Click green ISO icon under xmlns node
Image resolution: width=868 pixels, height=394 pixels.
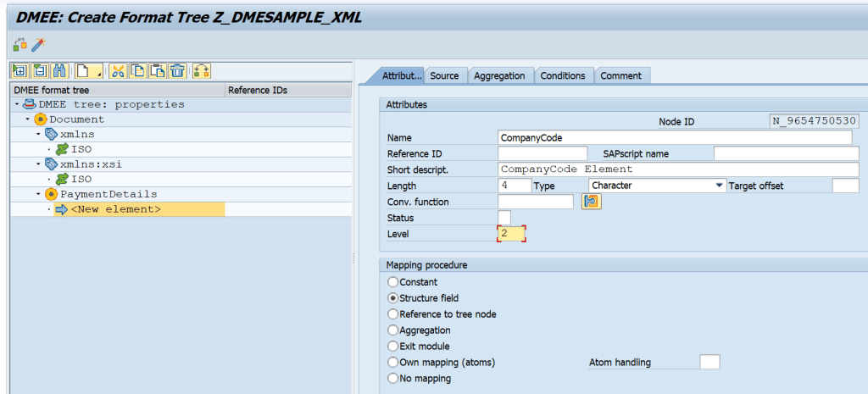63,149
